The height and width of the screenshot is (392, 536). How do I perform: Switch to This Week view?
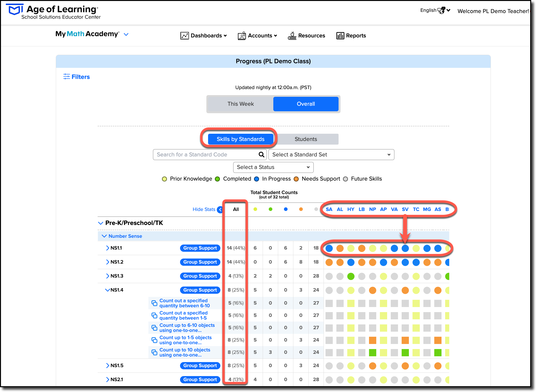click(240, 104)
